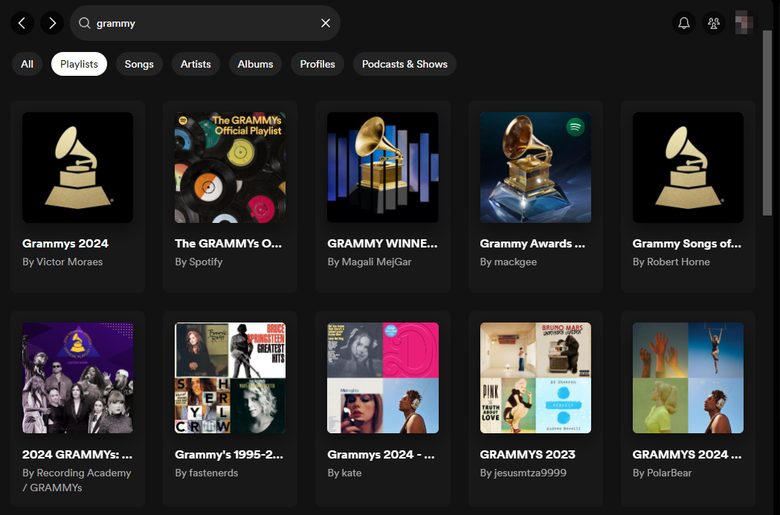Viewport: 780px width, 515px height.
Task: Click By Recording Academy / GRAMMYs text
Action: [x=77, y=480]
